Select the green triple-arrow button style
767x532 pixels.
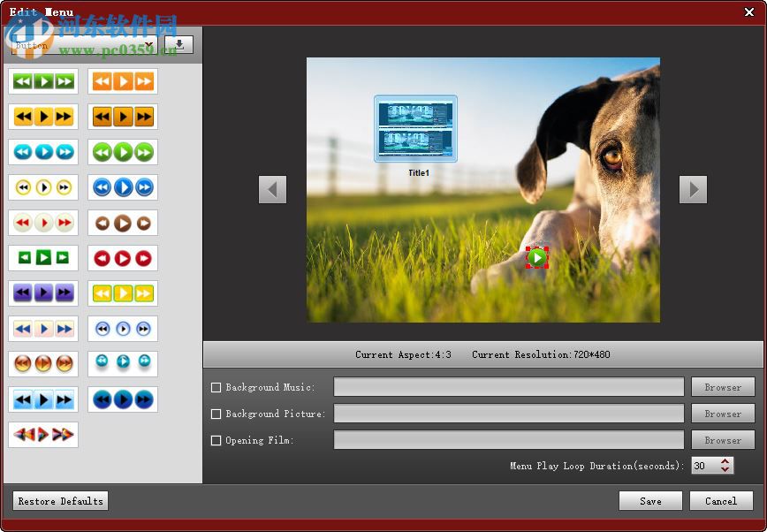pyautogui.click(x=42, y=80)
